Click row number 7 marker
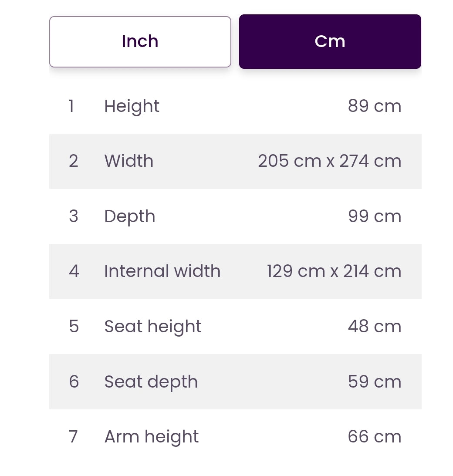The width and height of the screenshot is (453, 476). pyautogui.click(x=73, y=436)
